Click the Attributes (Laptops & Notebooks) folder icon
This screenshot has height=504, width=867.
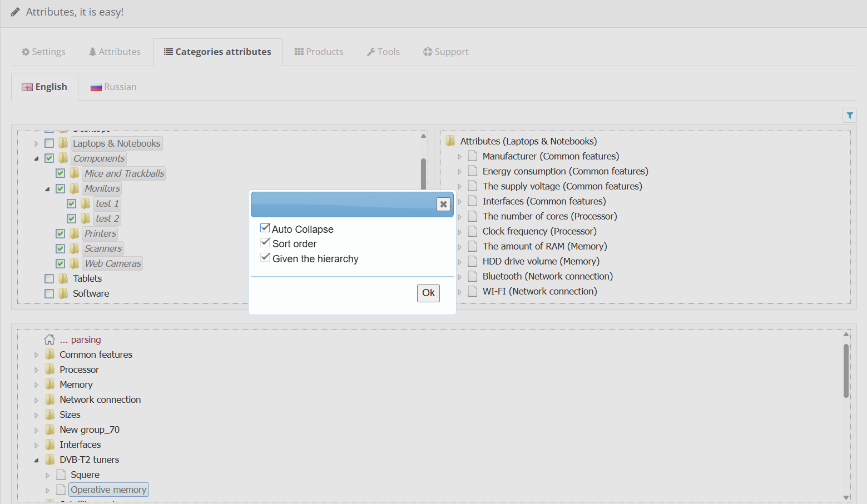click(450, 141)
